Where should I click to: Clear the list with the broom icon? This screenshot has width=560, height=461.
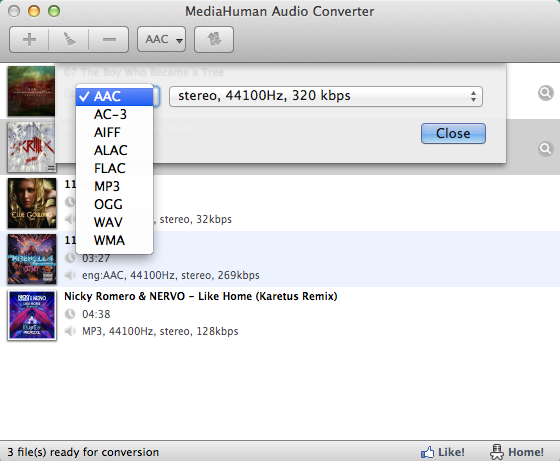point(69,39)
